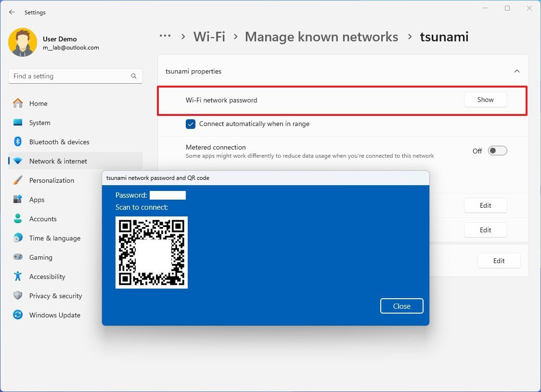Click the Metered connection label

point(216,147)
